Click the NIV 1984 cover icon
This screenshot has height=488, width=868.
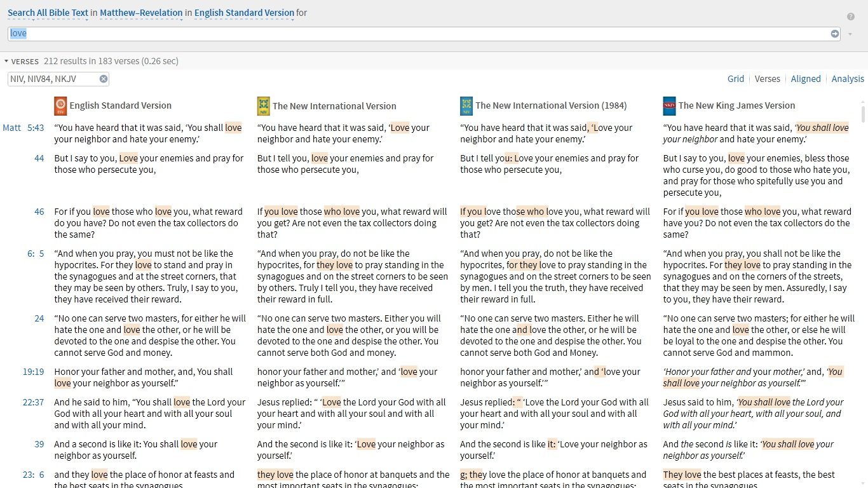(x=466, y=106)
